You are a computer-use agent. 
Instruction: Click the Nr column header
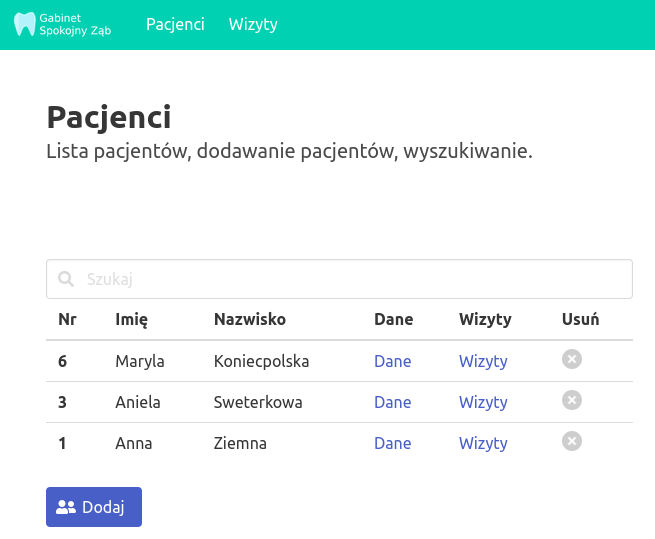point(67,319)
